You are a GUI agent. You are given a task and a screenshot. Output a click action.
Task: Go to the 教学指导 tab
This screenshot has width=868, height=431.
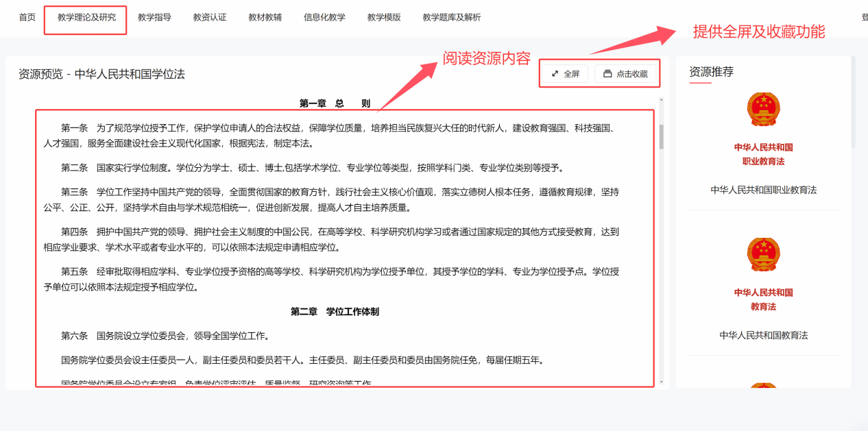[154, 17]
